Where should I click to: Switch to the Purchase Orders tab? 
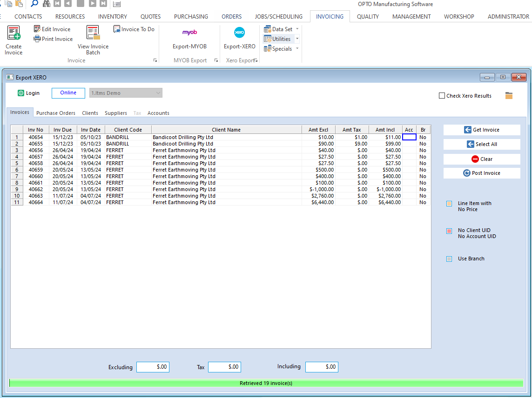[56, 113]
